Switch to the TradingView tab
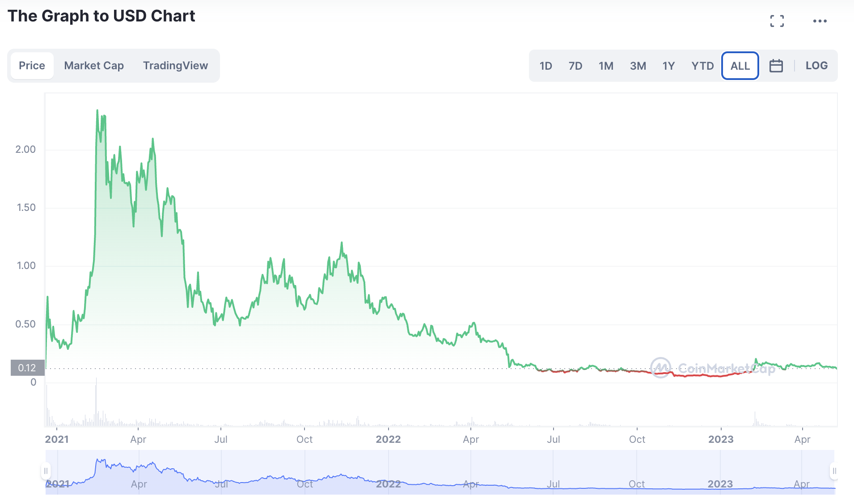 click(x=175, y=66)
